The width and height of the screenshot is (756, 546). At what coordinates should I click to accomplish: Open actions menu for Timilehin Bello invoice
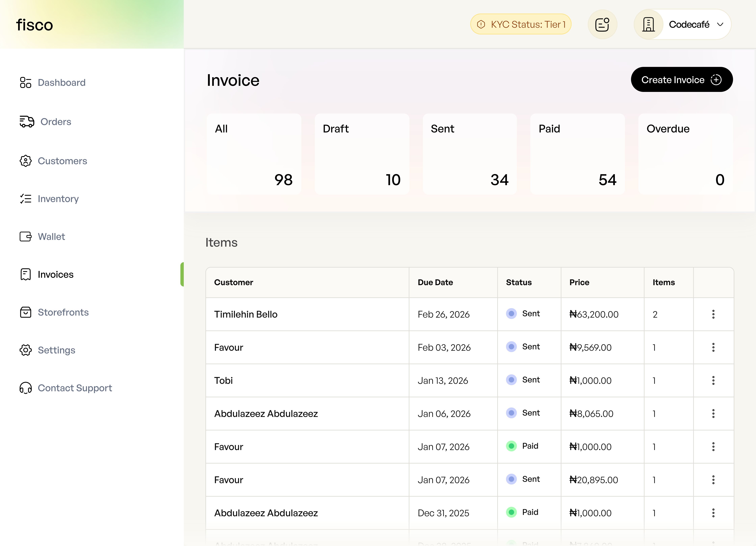click(713, 314)
